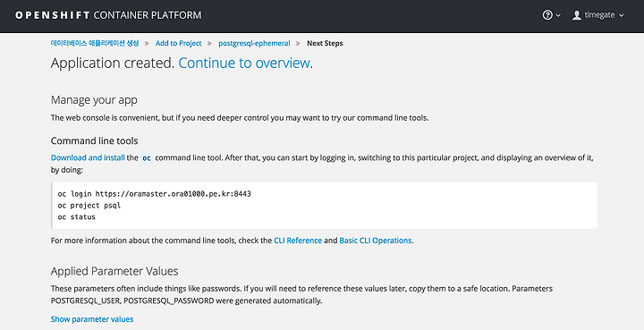Click the Applied Parameter Values heading

point(114,271)
